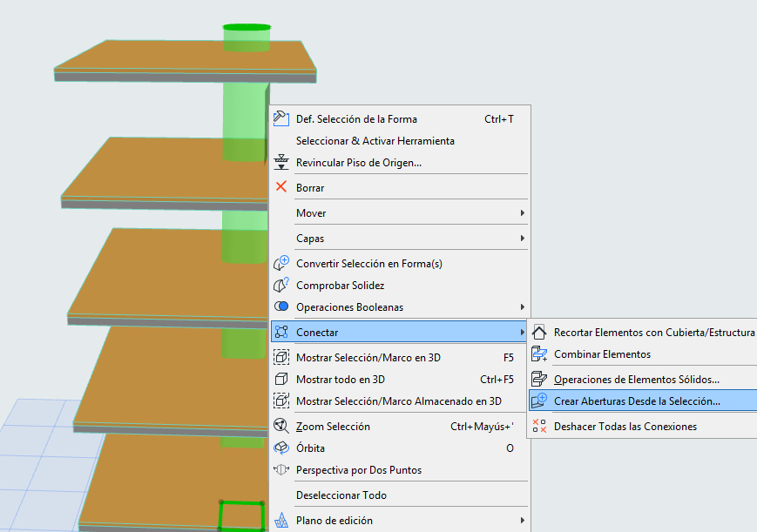Choose Def. Selección de la Forma

[400, 118]
